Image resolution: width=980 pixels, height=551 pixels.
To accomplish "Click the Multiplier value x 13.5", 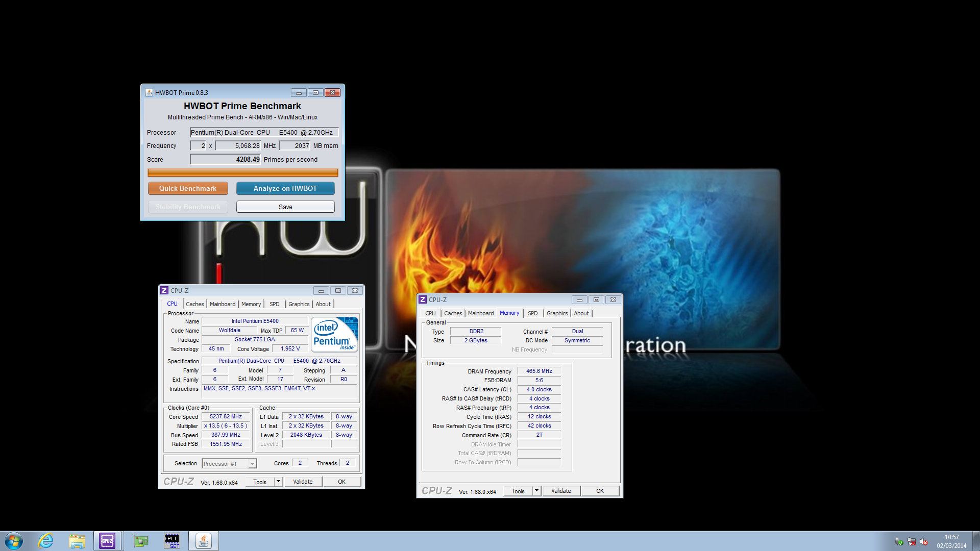I will 226,426.
